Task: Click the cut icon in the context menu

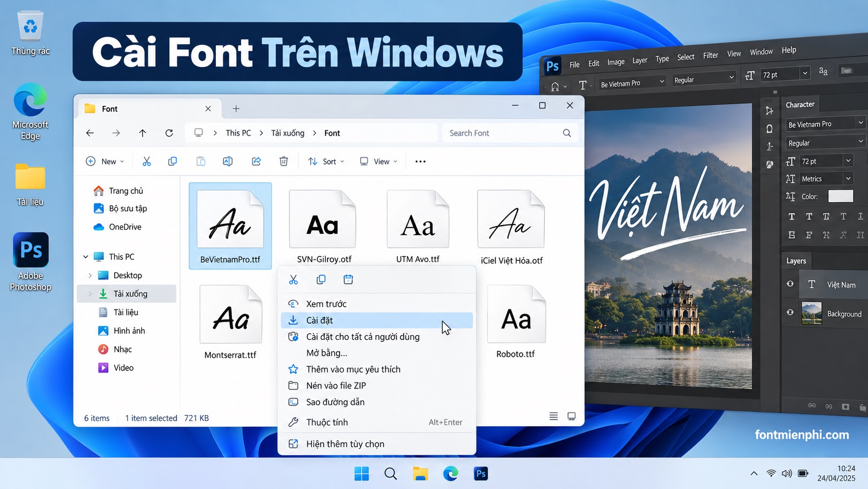Action: tap(293, 280)
